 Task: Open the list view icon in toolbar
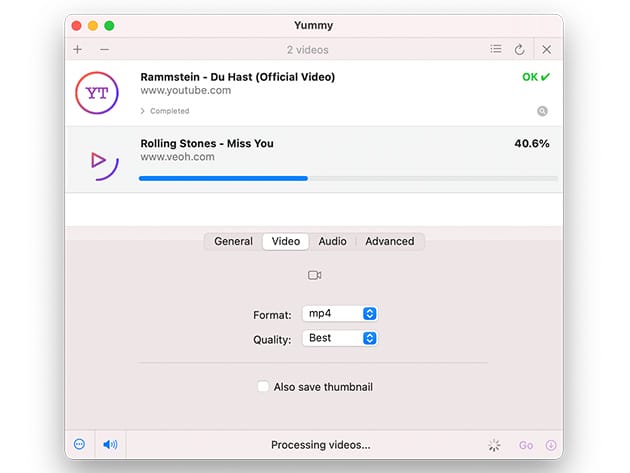click(x=496, y=49)
